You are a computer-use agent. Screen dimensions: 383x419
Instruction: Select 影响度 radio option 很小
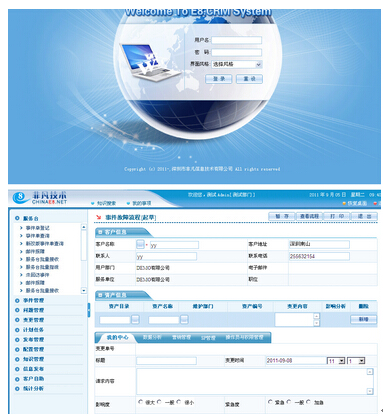click(x=179, y=402)
